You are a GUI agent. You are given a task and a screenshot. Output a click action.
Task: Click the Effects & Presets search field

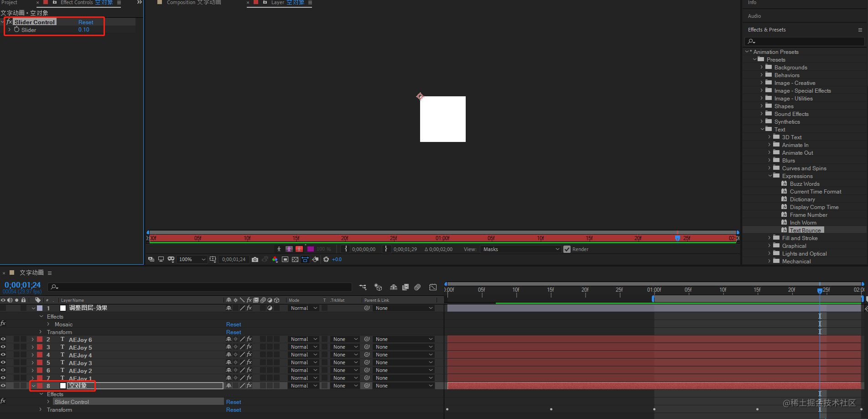(x=805, y=42)
